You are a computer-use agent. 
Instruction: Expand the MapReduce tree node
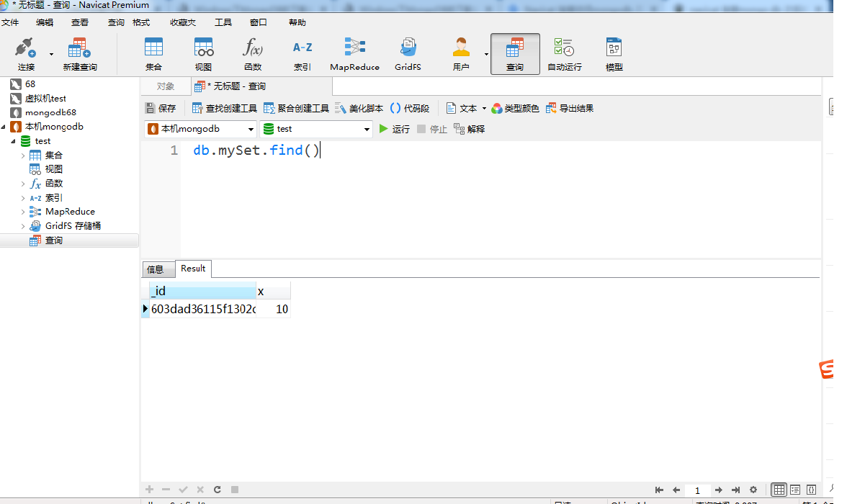click(23, 212)
